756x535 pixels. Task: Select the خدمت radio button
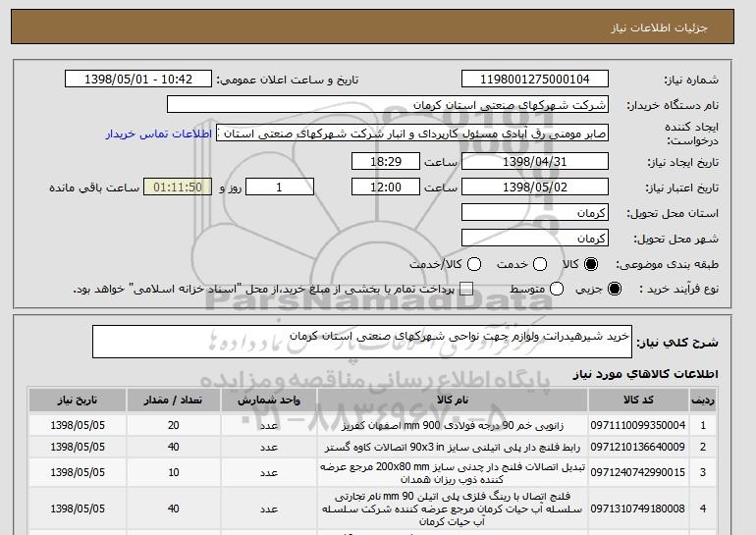(x=540, y=264)
